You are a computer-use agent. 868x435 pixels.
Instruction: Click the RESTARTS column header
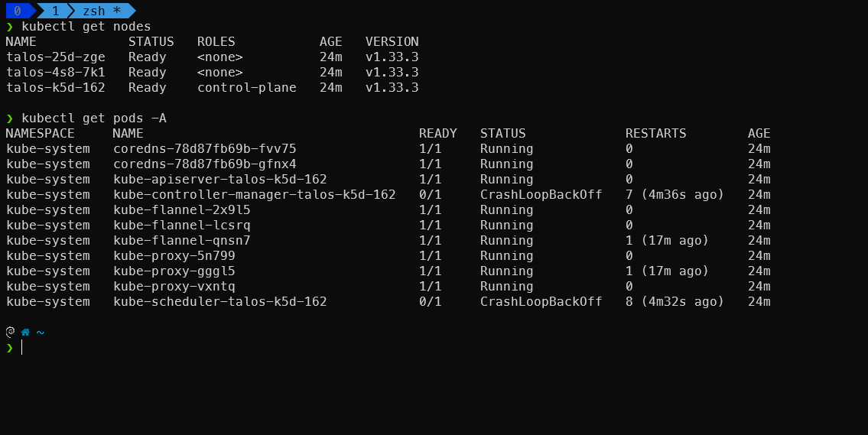tap(655, 133)
